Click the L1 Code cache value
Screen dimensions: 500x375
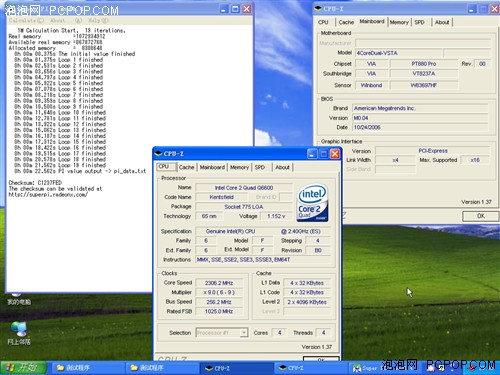[x=307, y=292]
